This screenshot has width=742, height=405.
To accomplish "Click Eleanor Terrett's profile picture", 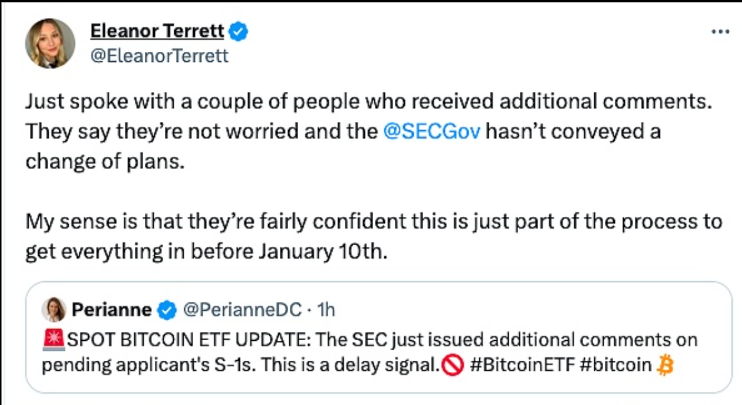I will coord(51,42).
